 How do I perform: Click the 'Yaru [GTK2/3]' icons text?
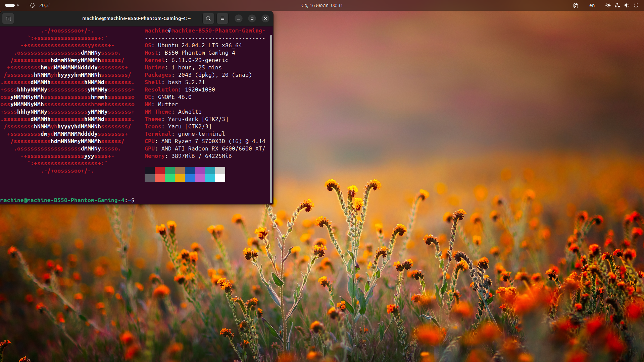click(x=190, y=126)
